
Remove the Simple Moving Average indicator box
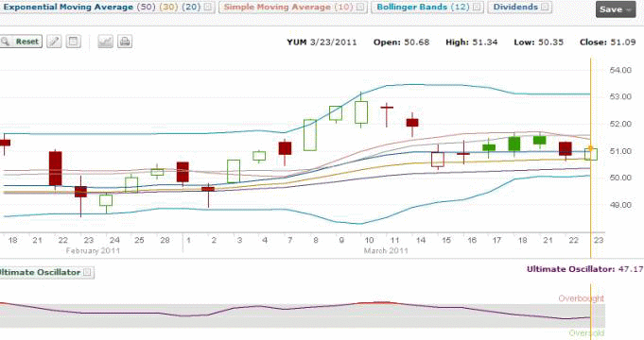pos(360,7)
